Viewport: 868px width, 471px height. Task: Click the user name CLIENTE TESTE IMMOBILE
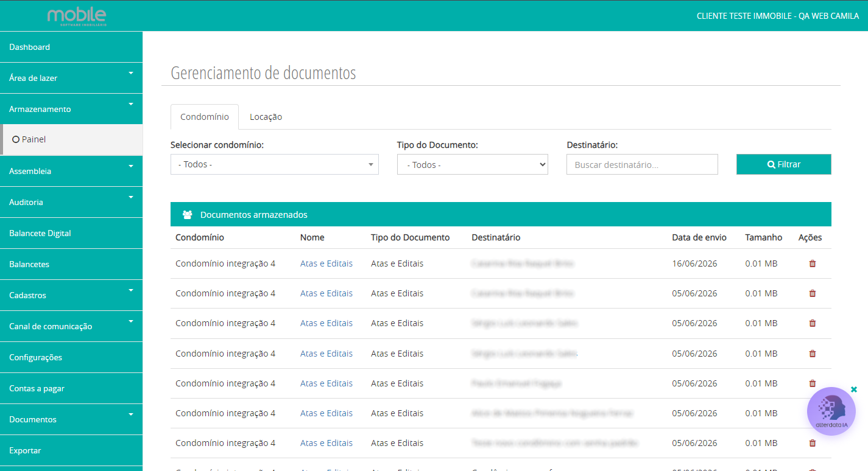click(x=778, y=16)
